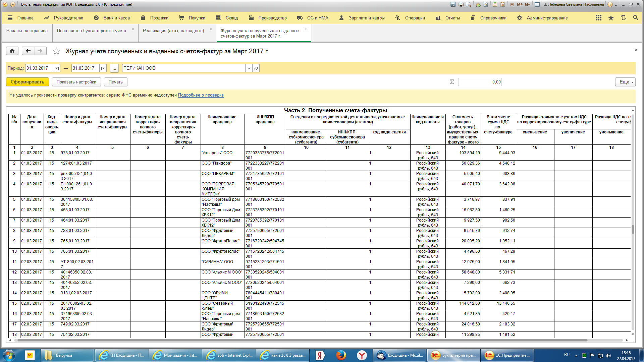Add report to favorites with star icon

(x=56, y=51)
